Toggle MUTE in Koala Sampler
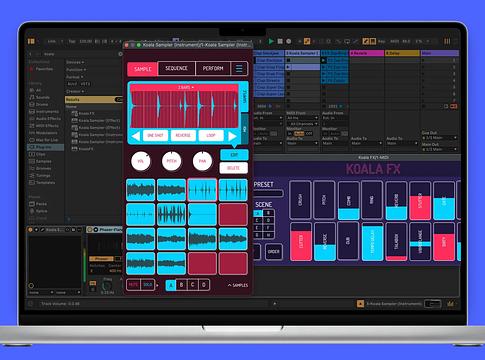Screen dimensions: 485x360 (133, 285)
